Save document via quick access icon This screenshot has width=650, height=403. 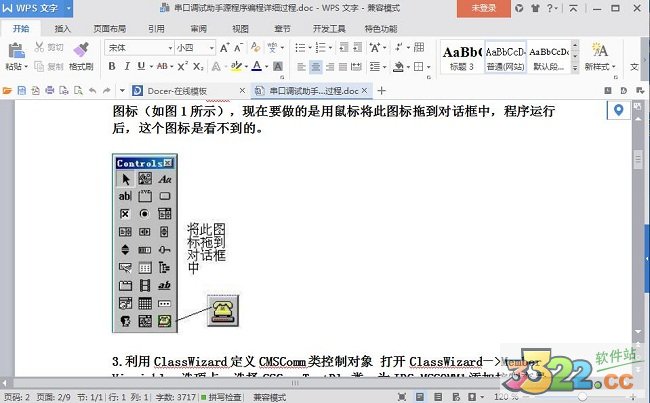click(x=22, y=91)
